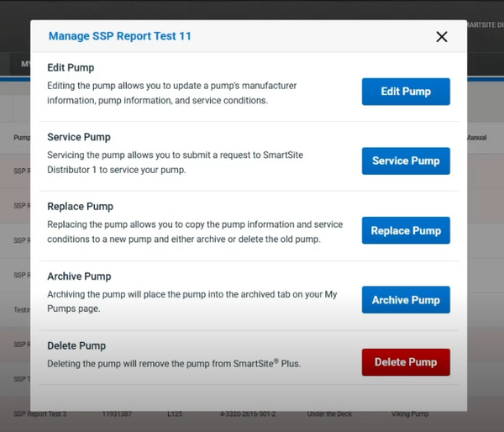The height and width of the screenshot is (432, 504).
Task: Click the blue Replace Pump button
Action: click(x=406, y=230)
